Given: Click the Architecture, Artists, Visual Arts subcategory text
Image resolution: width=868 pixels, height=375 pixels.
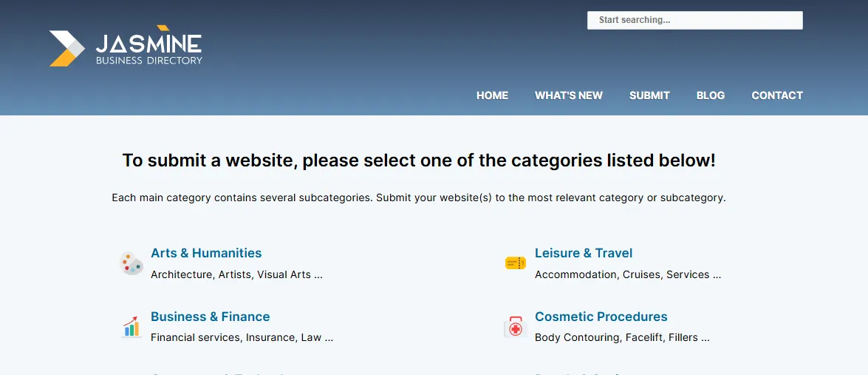Looking at the screenshot, I should 236,274.
